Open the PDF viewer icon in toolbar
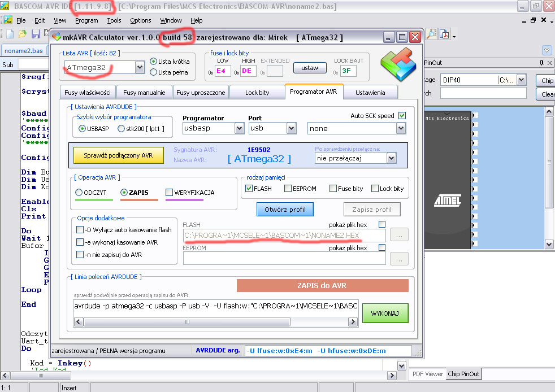The image size is (555, 392). coord(444,33)
